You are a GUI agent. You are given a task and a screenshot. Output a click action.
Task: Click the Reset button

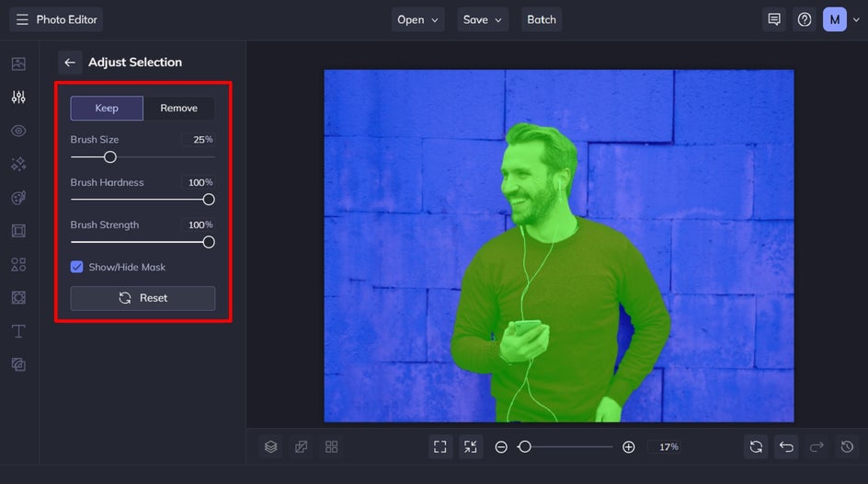(143, 298)
